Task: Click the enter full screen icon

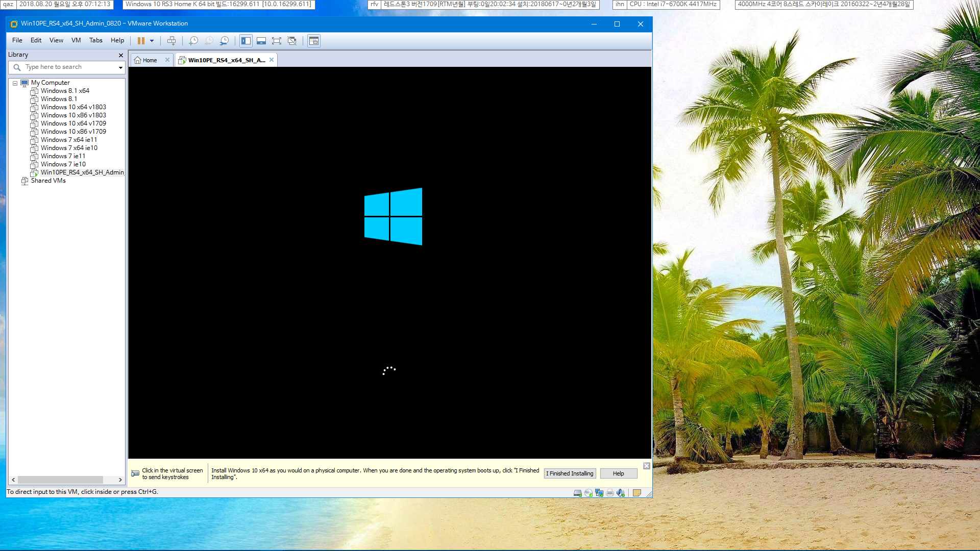Action: pos(277,41)
